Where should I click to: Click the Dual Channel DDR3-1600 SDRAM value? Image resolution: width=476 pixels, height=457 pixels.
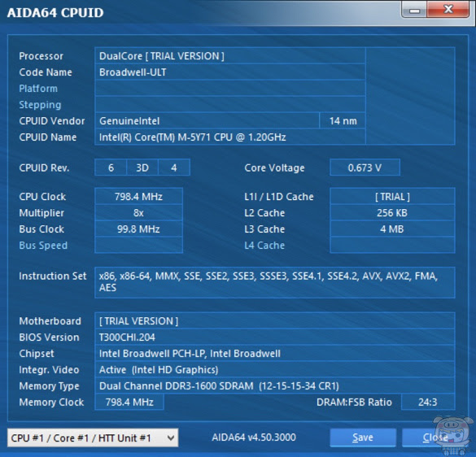pyautogui.click(x=275, y=385)
